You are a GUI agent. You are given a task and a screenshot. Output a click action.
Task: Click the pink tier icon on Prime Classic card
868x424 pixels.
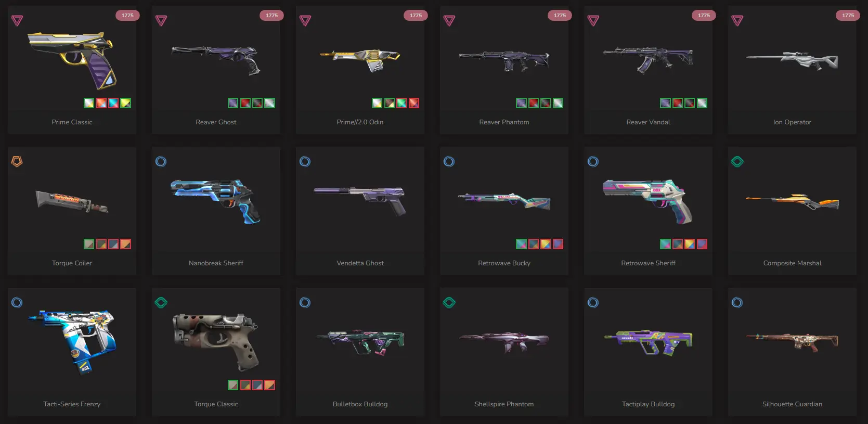17,21
